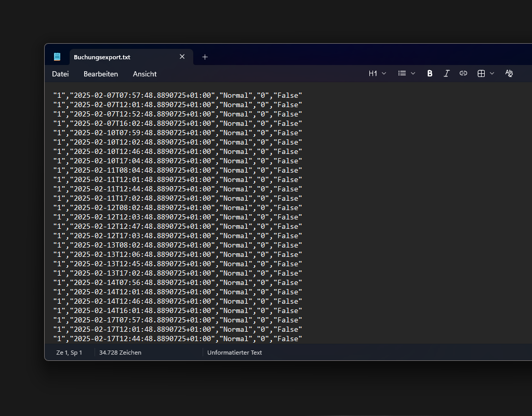The height and width of the screenshot is (416, 532).
Task: Click the bulleted list icon
Action: pyautogui.click(x=402, y=74)
